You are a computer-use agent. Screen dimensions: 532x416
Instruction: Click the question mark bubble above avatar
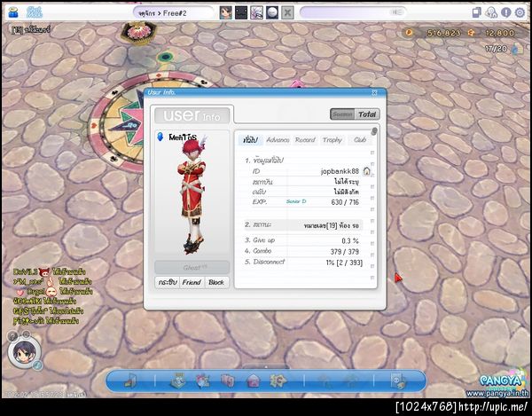(12, 336)
